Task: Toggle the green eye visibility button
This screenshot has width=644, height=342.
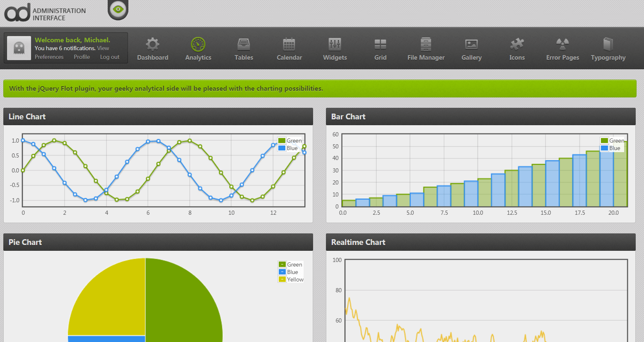Action: pyautogui.click(x=118, y=9)
